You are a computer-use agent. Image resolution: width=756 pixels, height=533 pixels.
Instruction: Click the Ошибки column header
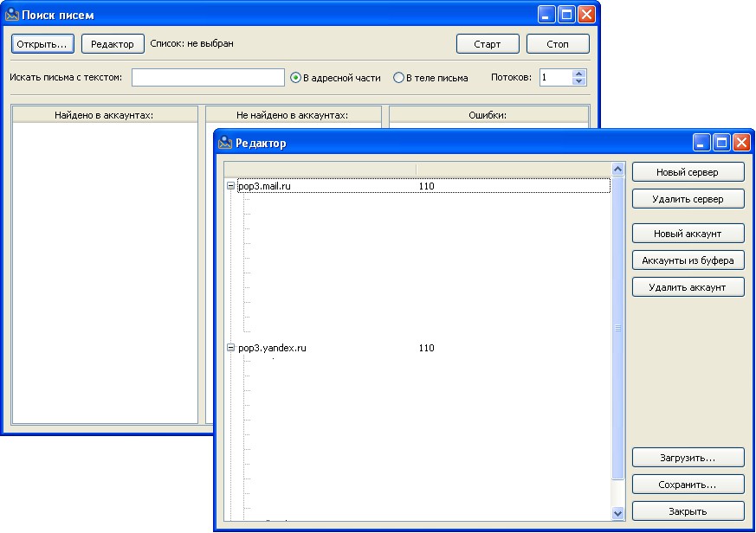click(x=488, y=115)
